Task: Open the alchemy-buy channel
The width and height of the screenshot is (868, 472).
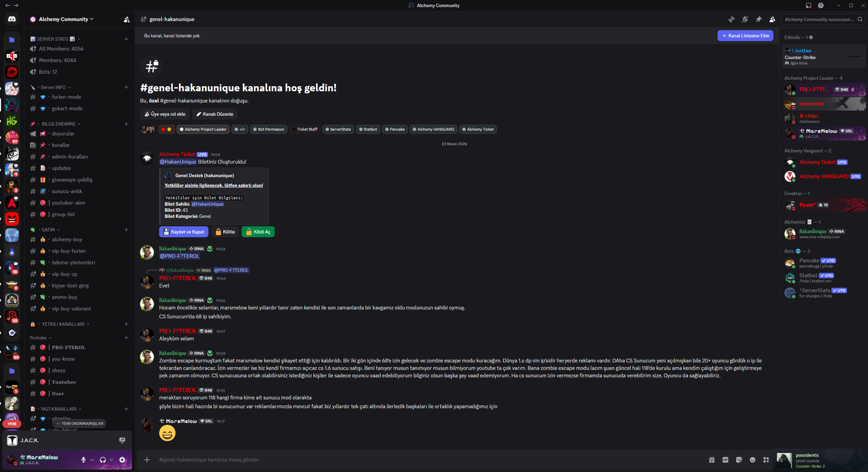Action: point(79,240)
